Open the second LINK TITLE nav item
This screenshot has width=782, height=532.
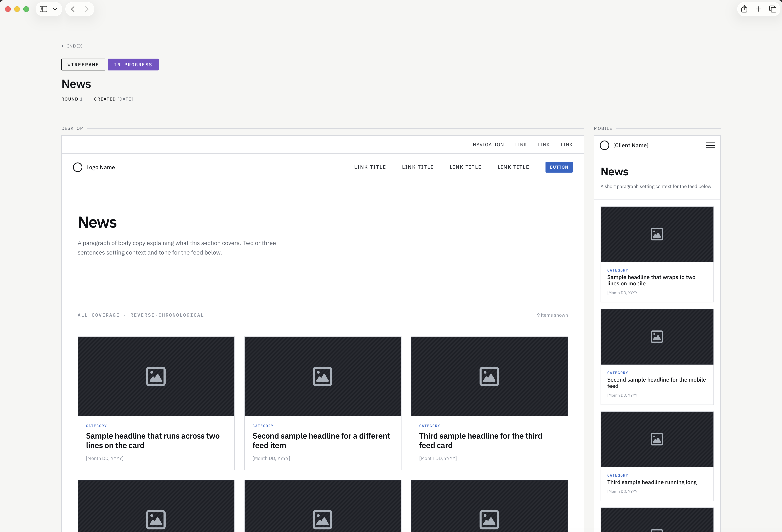point(418,167)
